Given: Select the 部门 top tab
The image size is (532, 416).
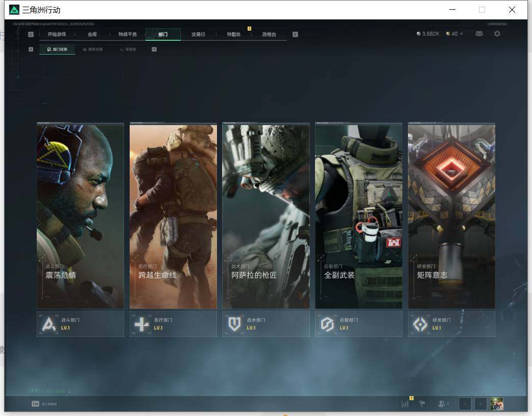Looking at the screenshot, I should click(163, 34).
